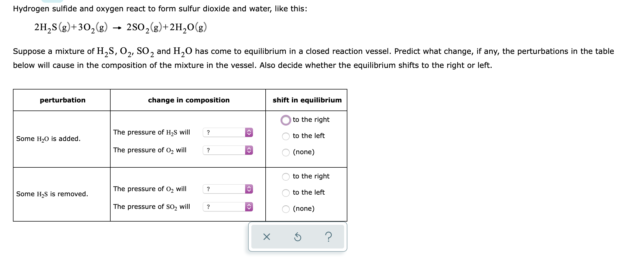
Task: Open O2 pressure dropdown for H2O added
Action: pyautogui.click(x=228, y=150)
